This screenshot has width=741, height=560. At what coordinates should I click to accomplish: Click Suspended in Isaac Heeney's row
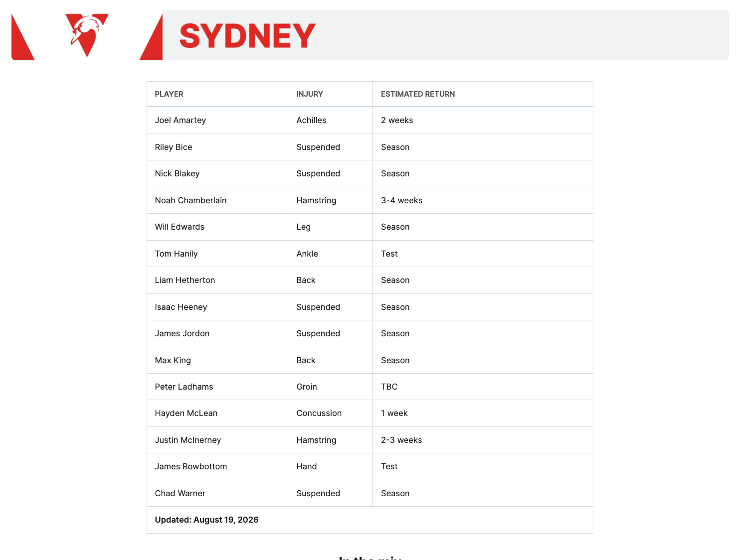pos(318,307)
